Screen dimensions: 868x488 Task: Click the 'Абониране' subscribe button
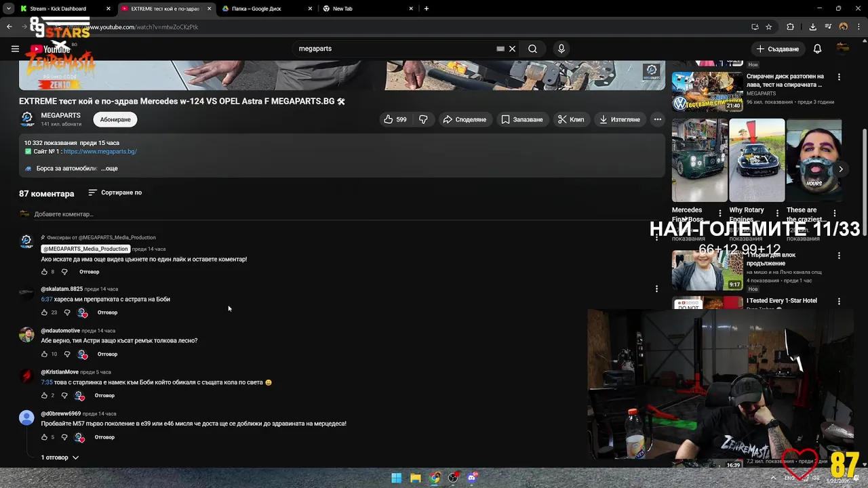(x=115, y=119)
